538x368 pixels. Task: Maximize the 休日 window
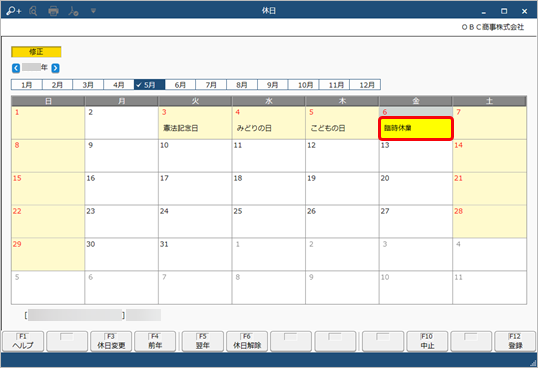coord(504,11)
